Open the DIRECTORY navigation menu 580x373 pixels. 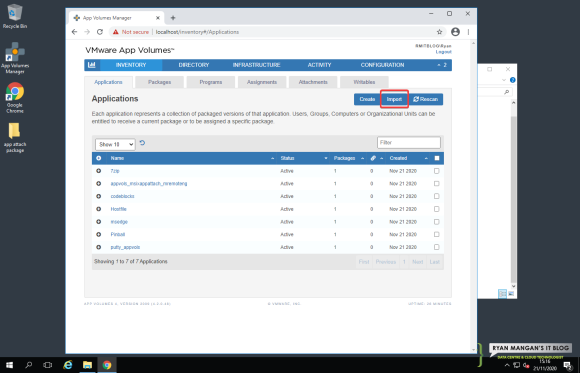(x=194, y=65)
